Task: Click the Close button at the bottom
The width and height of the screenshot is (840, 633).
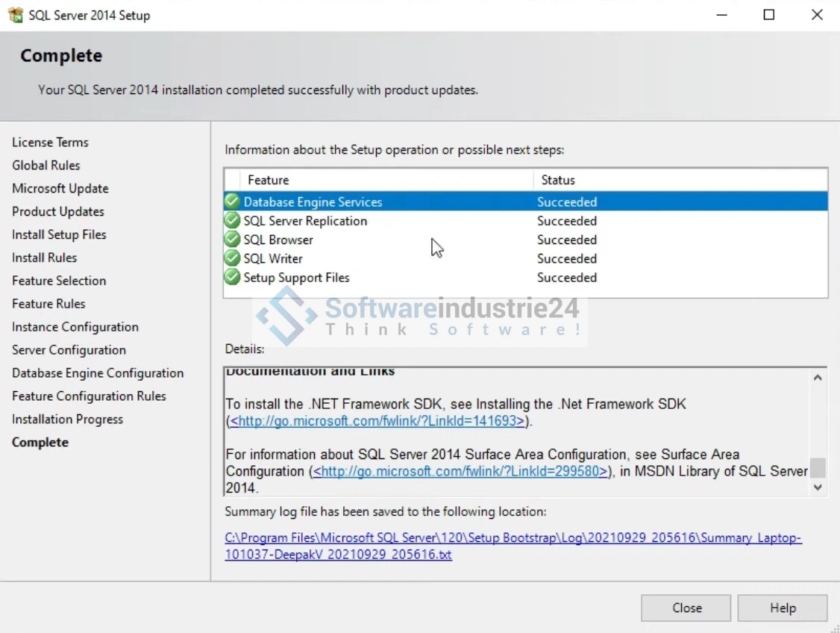Action: [686, 608]
